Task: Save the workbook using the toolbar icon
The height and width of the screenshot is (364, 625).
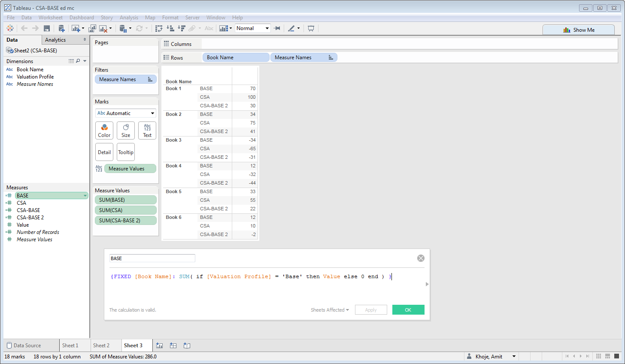Action: [x=47, y=28]
